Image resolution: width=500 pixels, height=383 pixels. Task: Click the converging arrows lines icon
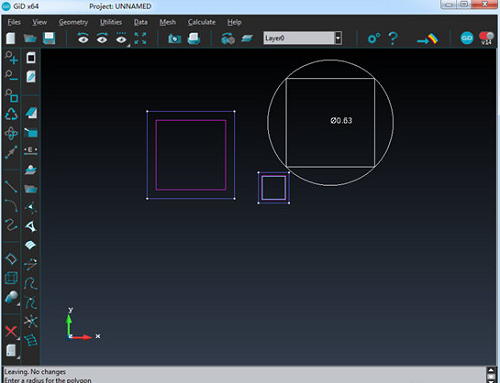coord(31,264)
